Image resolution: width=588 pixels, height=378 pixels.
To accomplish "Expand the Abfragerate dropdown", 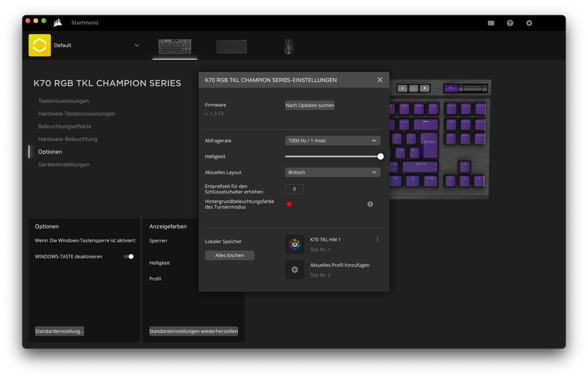I will pyautogui.click(x=333, y=141).
